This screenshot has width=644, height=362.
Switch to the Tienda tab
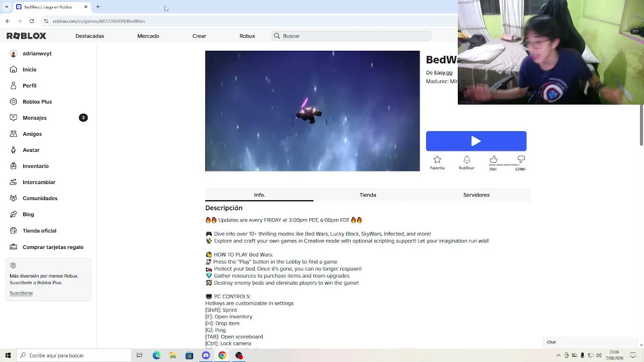(368, 195)
